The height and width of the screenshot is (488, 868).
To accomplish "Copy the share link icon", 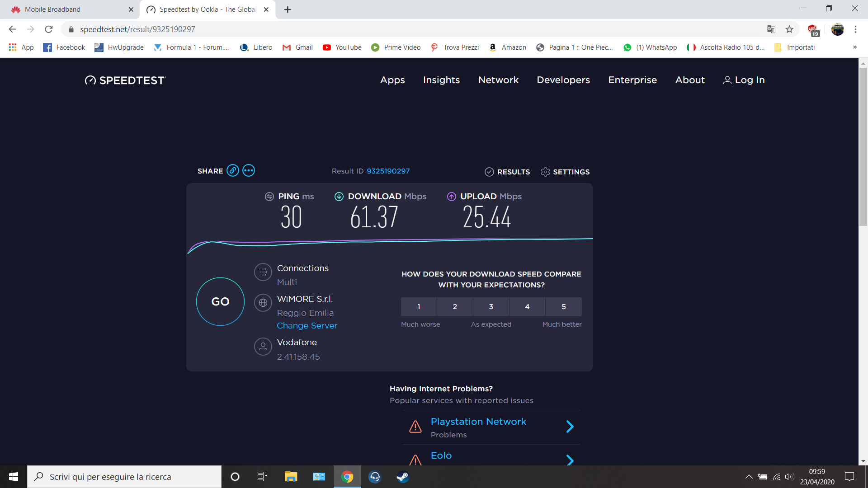I will 233,170.
